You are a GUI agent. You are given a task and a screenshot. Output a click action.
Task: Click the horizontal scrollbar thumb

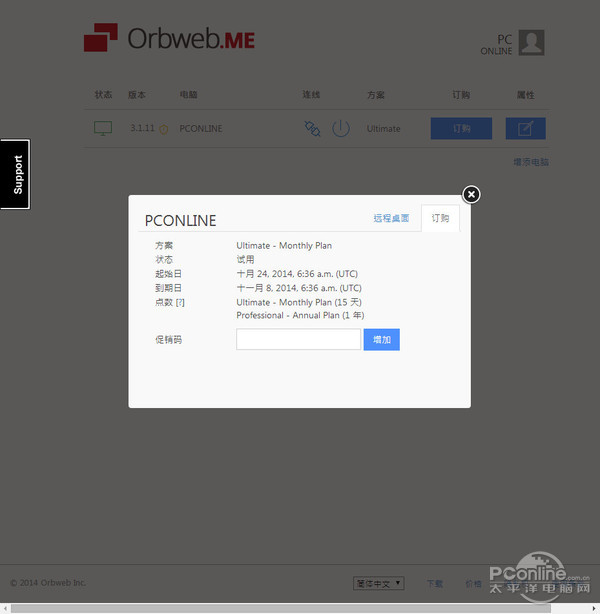pos(280,608)
